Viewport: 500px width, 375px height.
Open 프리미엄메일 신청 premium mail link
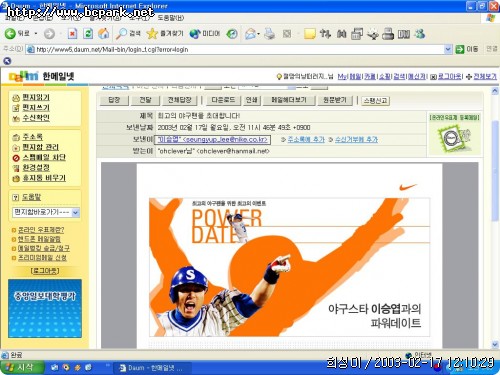click(x=42, y=258)
